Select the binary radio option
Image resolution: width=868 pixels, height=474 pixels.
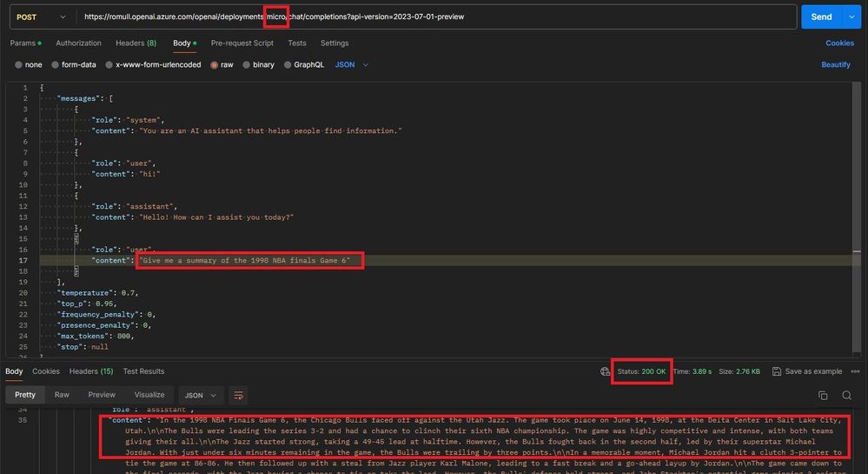(x=246, y=65)
